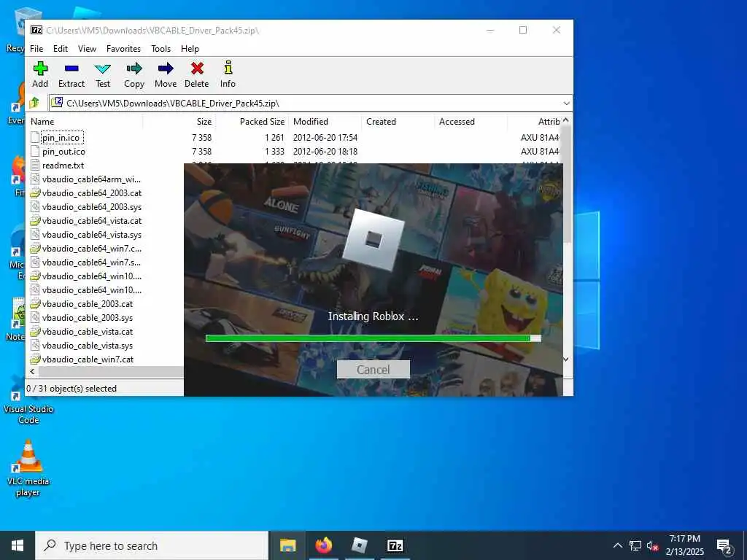747x560 pixels.
Task: Click the network tray icon
Action: [635, 545]
